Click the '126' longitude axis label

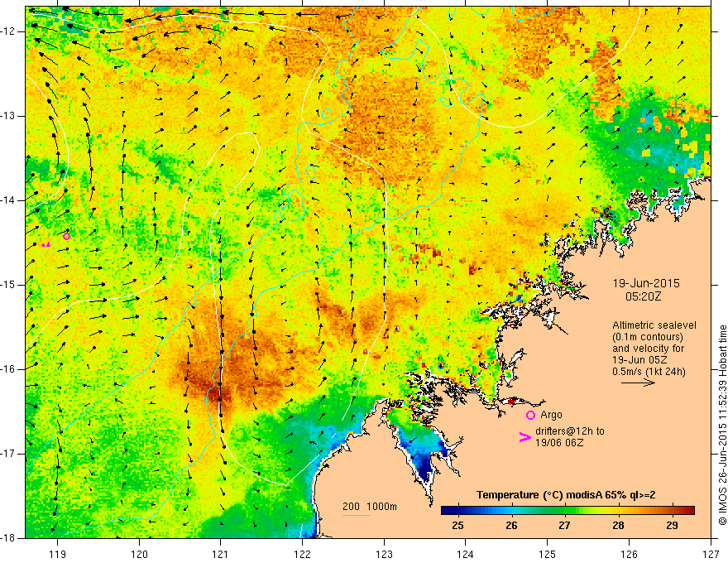629,554
